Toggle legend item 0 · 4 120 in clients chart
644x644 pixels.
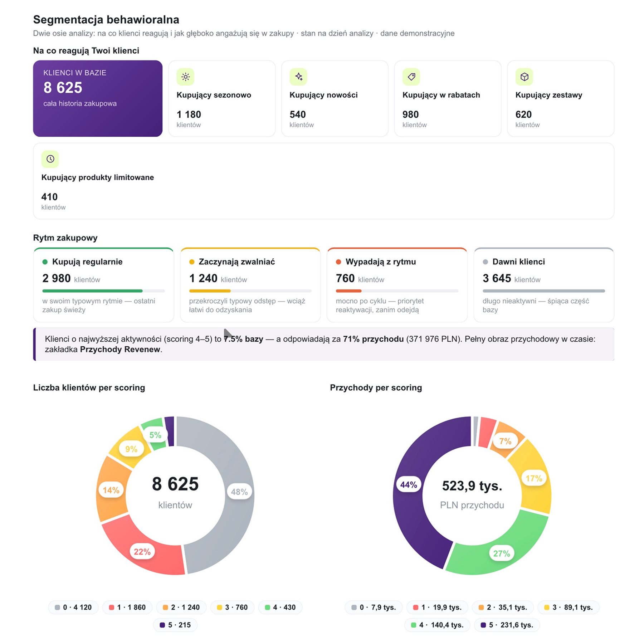pos(73,607)
